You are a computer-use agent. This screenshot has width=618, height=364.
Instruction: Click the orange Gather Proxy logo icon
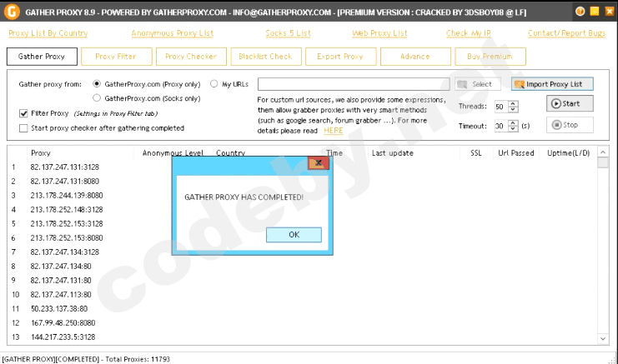pyautogui.click(x=12, y=12)
